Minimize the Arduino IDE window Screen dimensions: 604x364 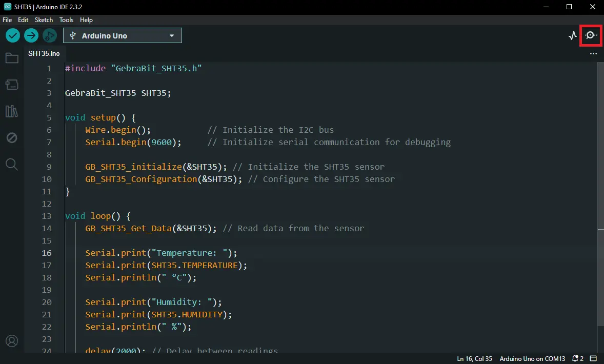(546, 7)
